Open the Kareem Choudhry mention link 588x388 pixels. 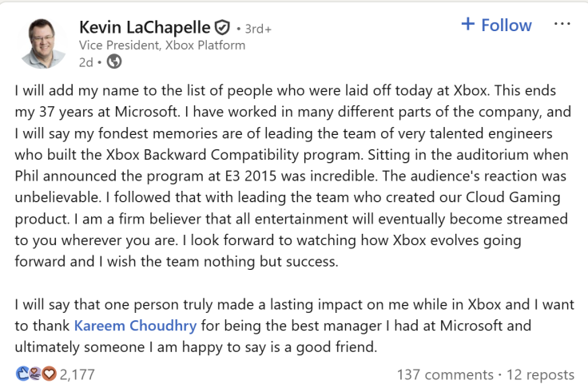[x=135, y=326]
